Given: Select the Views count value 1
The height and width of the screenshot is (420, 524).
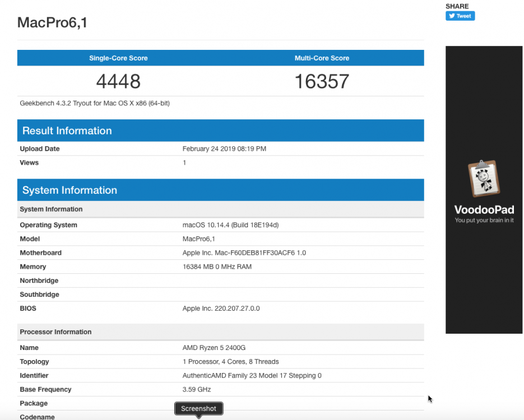Looking at the screenshot, I should (184, 162).
